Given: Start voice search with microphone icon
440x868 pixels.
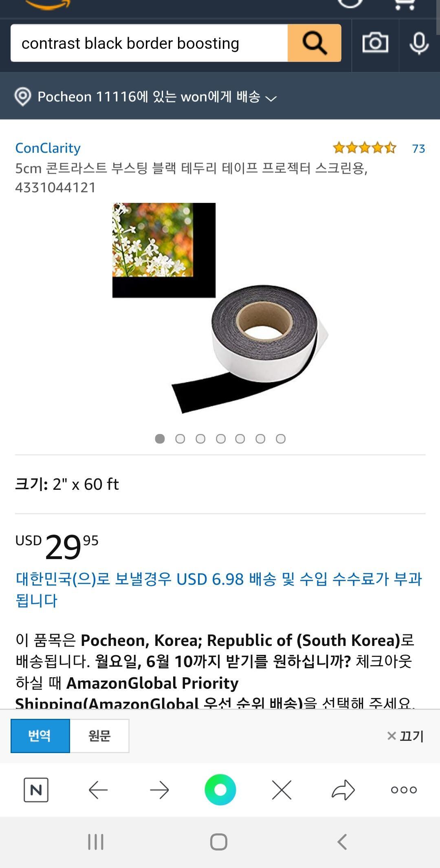Looking at the screenshot, I should click(x=419, y=43).
